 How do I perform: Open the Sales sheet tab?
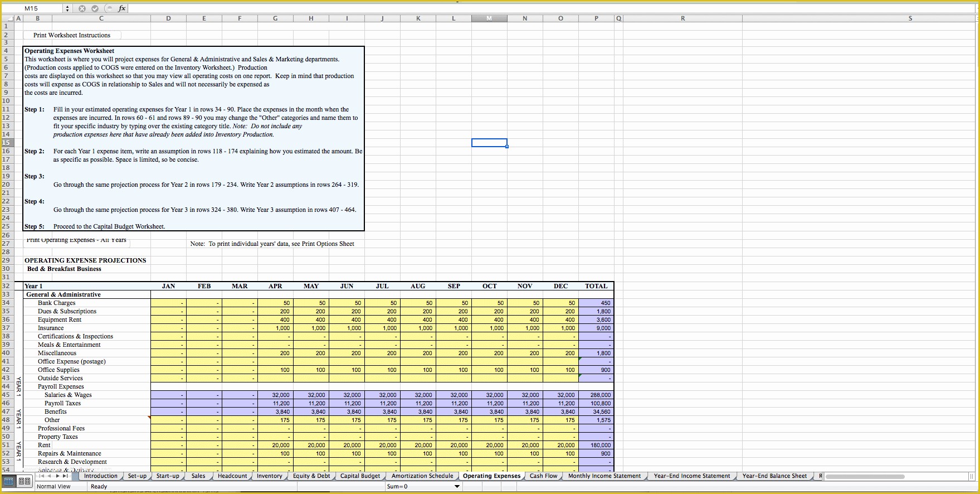(x=198, y=476)
